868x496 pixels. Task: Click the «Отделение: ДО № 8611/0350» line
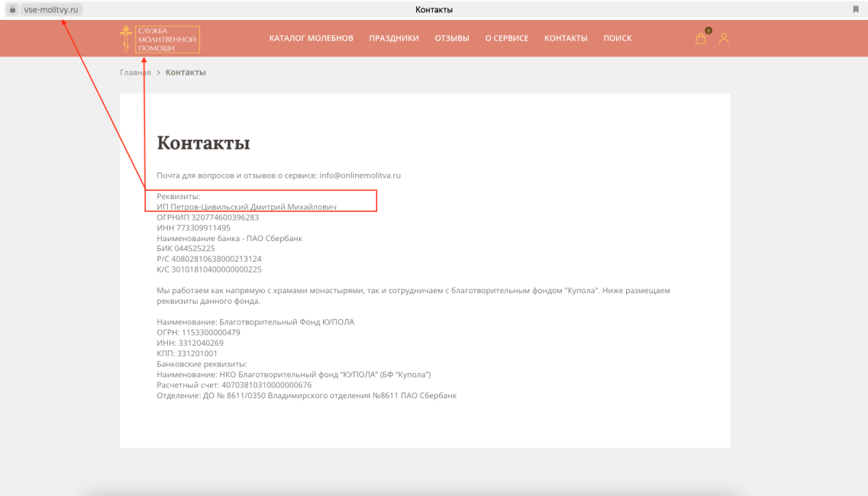pos(307,396)
